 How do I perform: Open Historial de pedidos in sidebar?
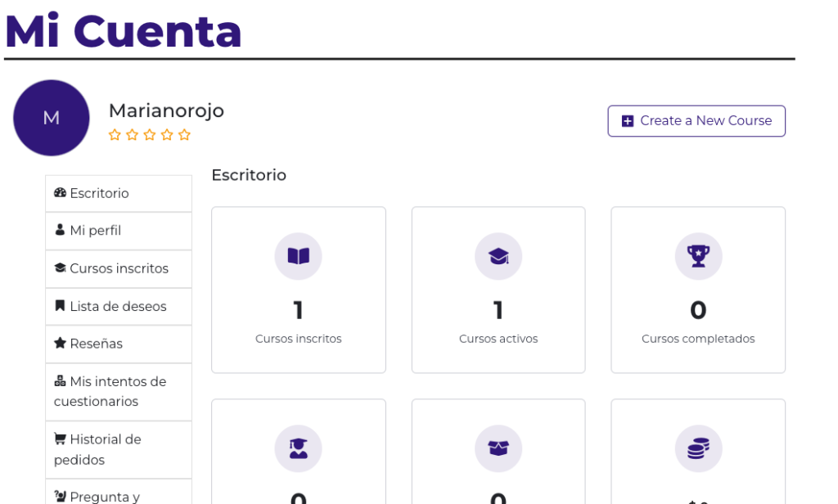click(119, 449)
